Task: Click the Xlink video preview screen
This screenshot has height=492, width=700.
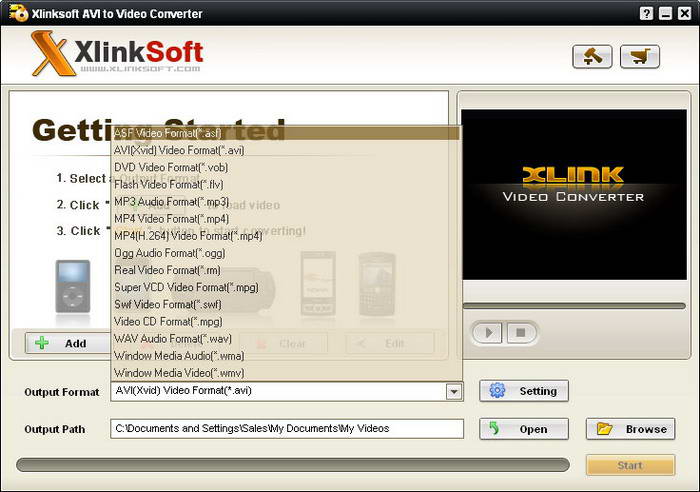Action: click(x=574, y=195)
